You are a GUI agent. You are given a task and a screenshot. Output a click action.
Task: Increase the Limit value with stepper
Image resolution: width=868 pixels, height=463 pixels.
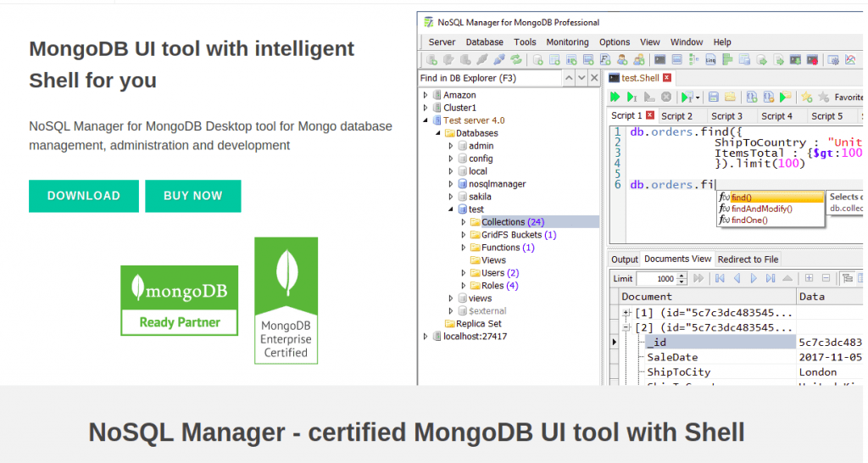pos(682,276)
